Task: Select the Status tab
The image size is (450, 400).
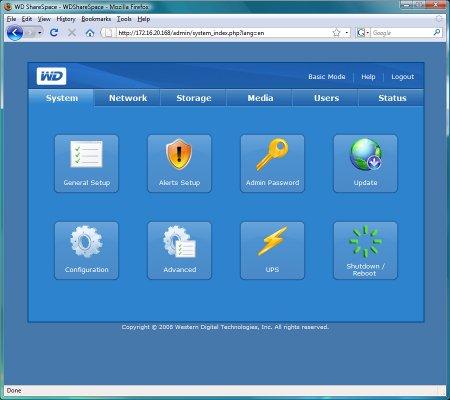Action: click(392, 98)
